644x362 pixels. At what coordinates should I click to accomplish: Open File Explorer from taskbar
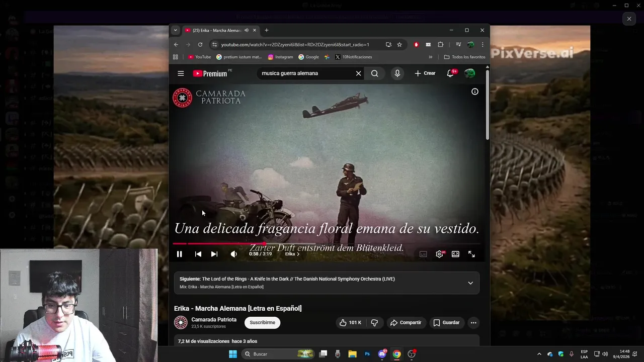coord(352,354)
